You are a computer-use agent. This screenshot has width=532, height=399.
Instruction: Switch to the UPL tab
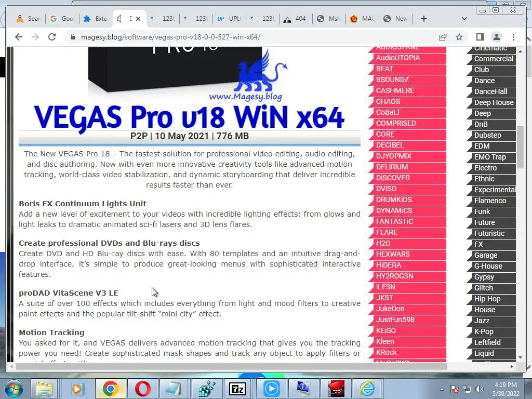coord(229,19)
